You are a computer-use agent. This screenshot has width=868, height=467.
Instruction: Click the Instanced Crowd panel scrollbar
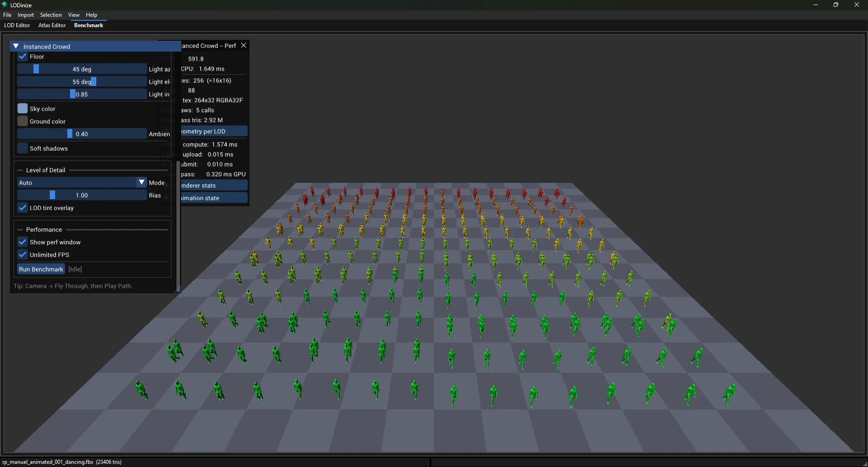[178, 226]
